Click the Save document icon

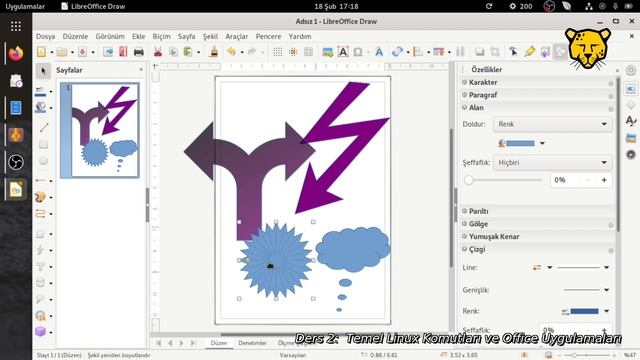pyautogui.click(x=82, y=52)
